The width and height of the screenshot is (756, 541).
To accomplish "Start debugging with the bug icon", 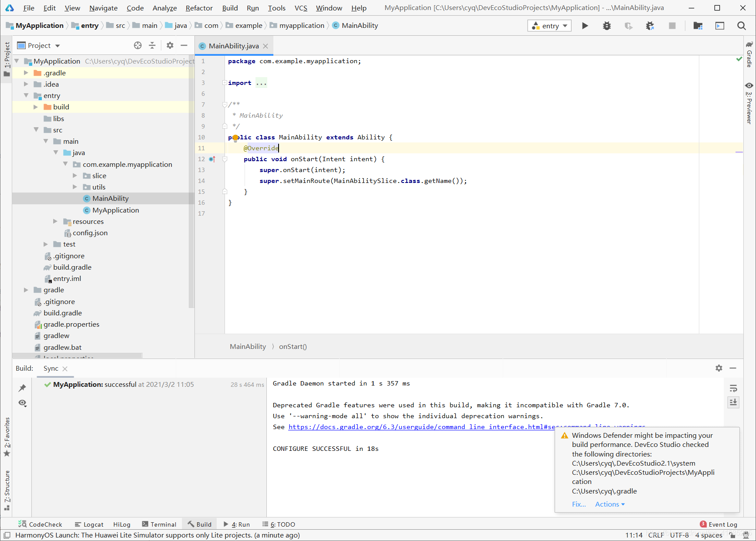I will tap(606, 26).
